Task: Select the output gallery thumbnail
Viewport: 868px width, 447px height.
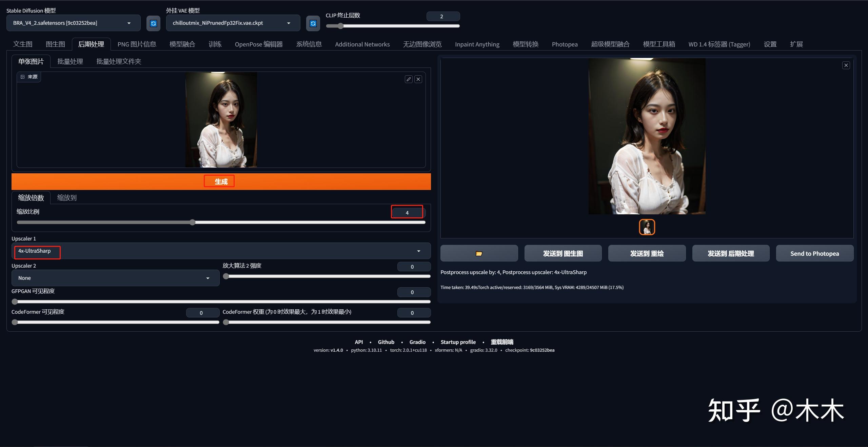Action: coord(647,227)
